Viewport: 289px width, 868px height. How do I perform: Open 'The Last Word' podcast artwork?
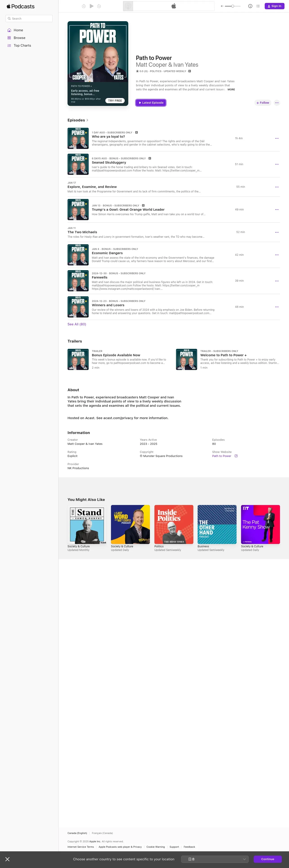click(x=131, y=525)
